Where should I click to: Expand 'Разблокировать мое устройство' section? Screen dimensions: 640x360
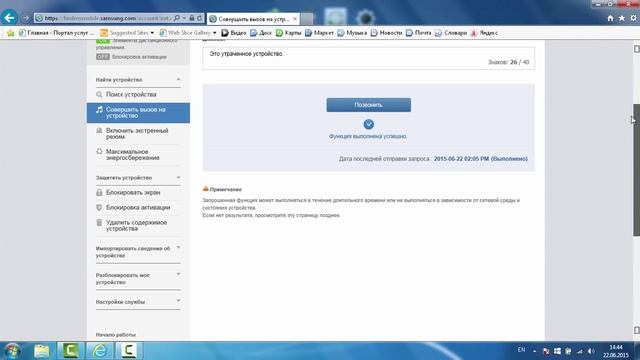click(138, 279)
